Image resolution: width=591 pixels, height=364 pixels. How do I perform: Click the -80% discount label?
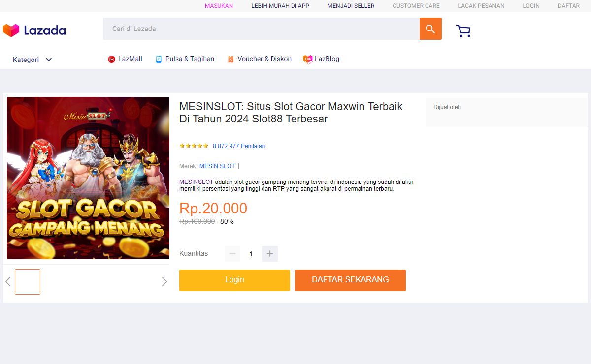226,222
